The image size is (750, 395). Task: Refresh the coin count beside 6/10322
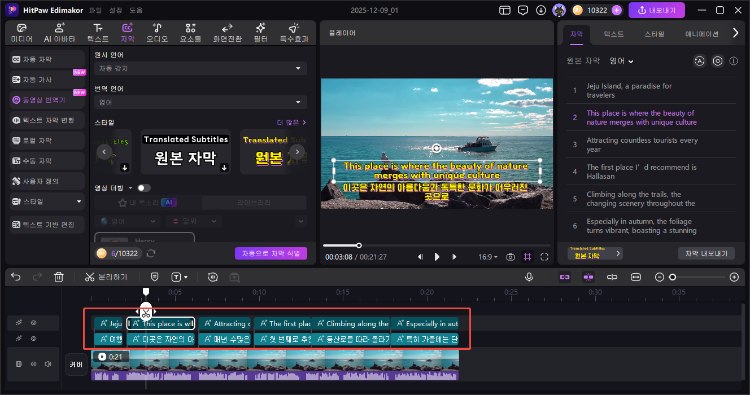151,253
